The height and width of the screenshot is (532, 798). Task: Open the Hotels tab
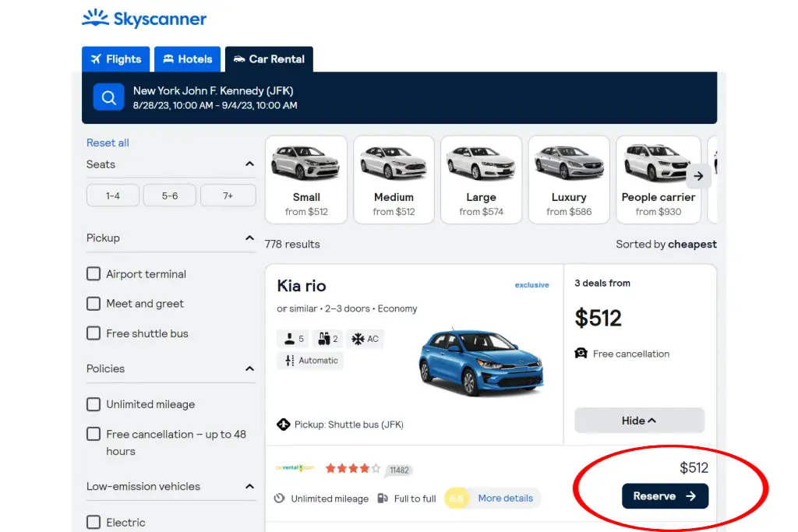click(187, 59)
